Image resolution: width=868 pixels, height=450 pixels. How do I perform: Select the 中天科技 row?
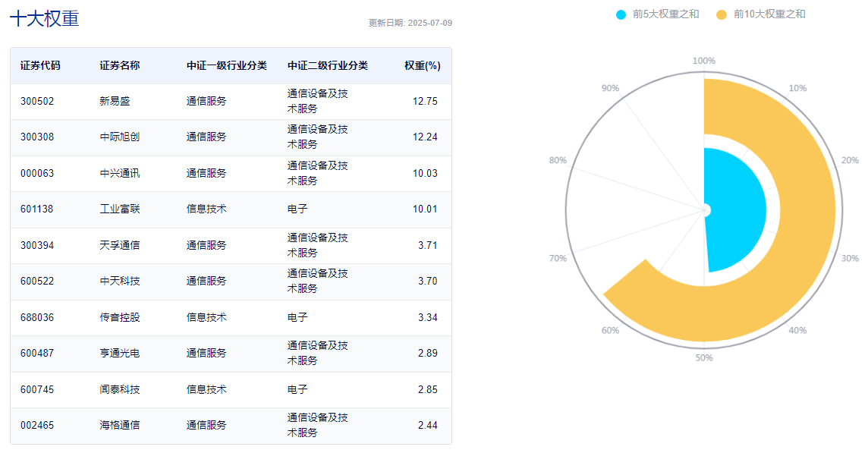pyautogui.click(x=231, y=282)
